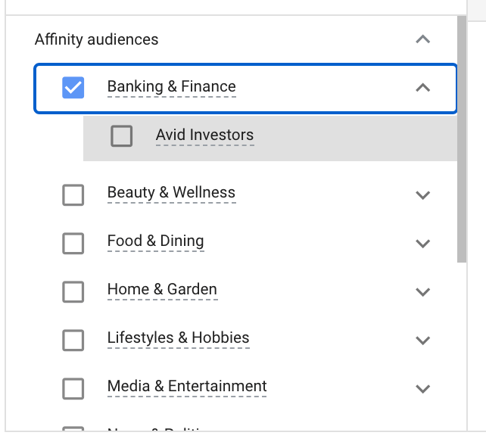Click the Media & Entertainment label
This screenshot has height=448, width=486.
[187, 387]
